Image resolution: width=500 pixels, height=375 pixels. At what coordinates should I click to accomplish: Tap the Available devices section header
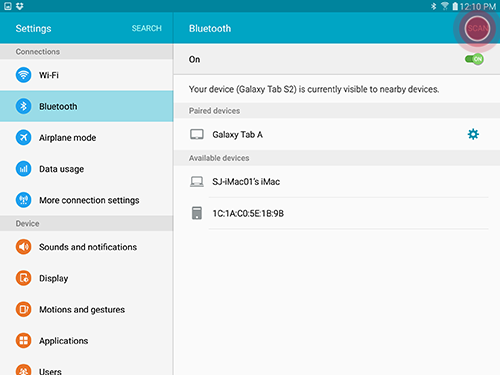pos(337,158)
